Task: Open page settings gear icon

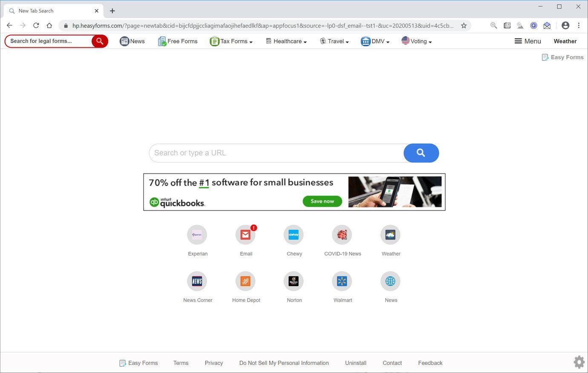Action: pos(579,362)
